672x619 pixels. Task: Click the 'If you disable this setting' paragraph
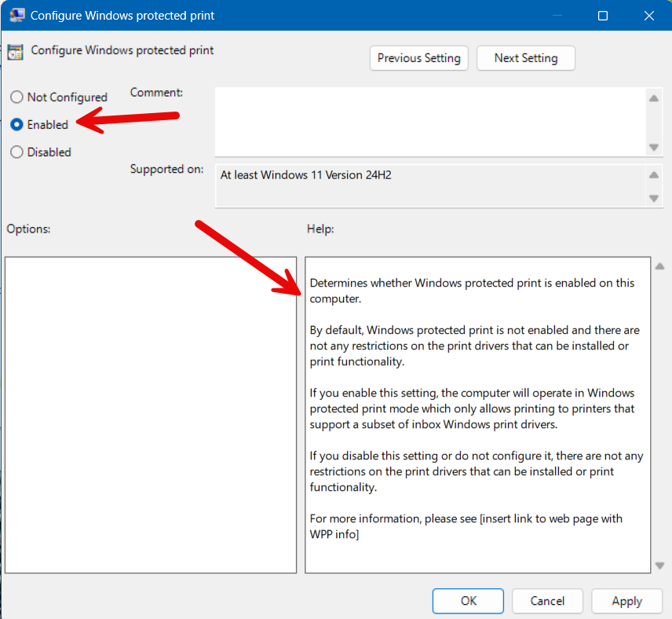[477, 471]
